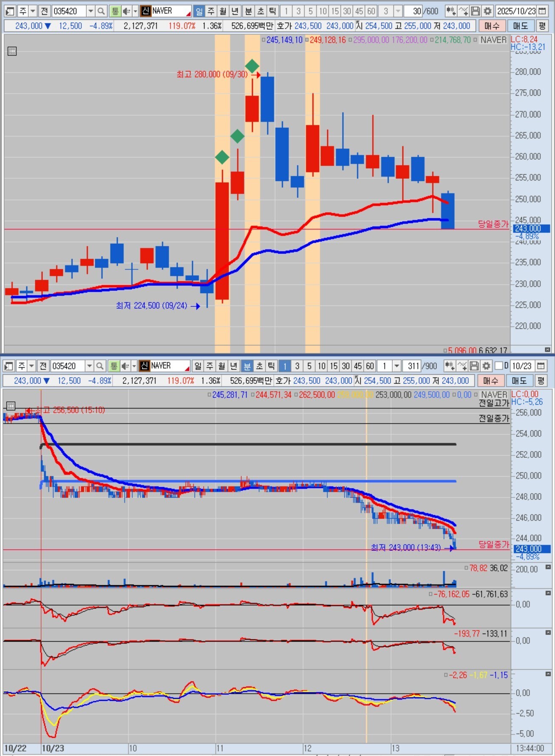Click green 통 button in bottom toolbar
The height and width of the screenshot is (756, 555).
pos(113,366)
